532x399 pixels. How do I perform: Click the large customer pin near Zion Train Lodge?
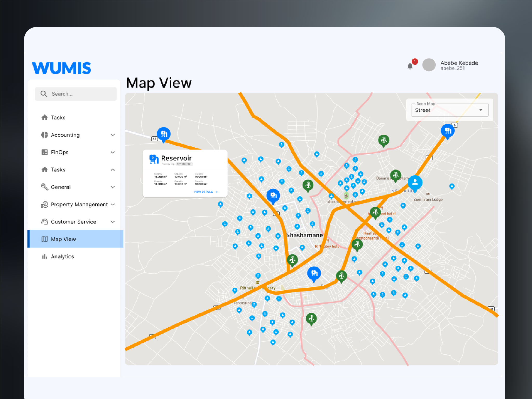[415, 182]
